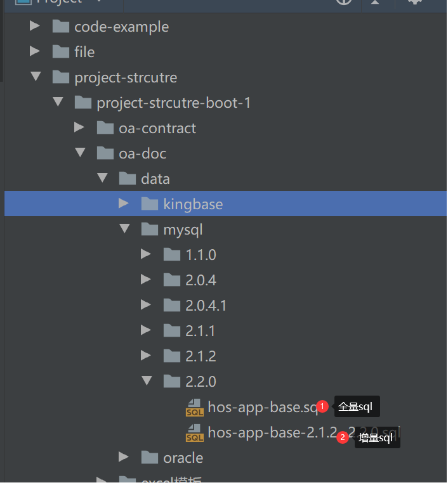Expand the 2.1.2 version folder

pyautogui.click(x=146, y=356)
